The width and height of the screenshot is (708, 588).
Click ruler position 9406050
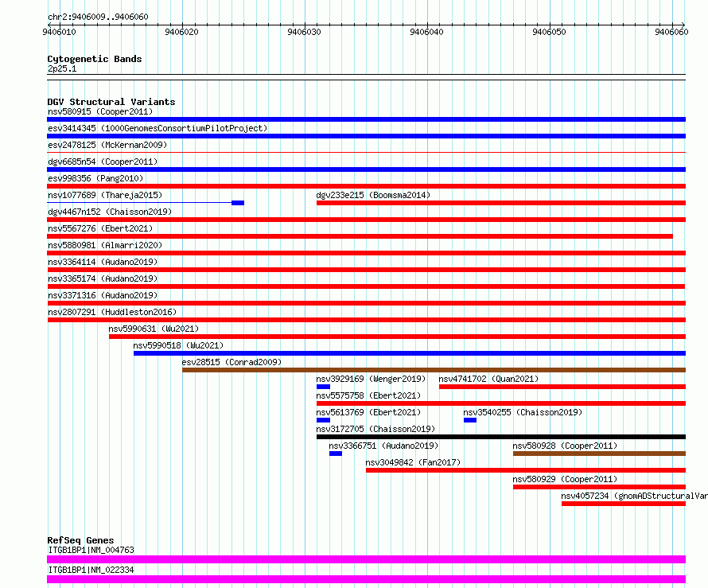549,32
